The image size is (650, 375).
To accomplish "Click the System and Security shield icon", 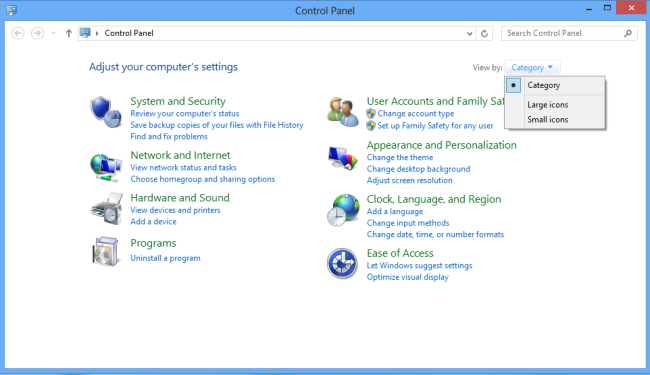I will pyautogui.click(x=106, y=112).
